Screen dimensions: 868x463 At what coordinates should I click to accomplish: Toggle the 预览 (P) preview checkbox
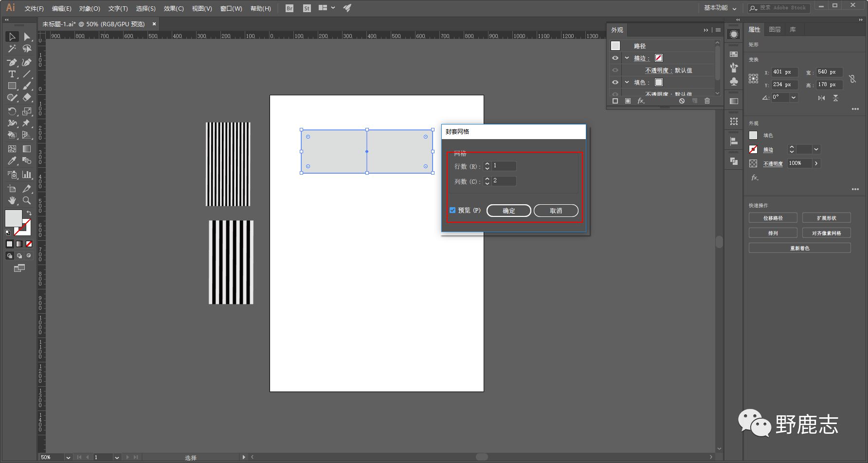click(x=452, y=210)
